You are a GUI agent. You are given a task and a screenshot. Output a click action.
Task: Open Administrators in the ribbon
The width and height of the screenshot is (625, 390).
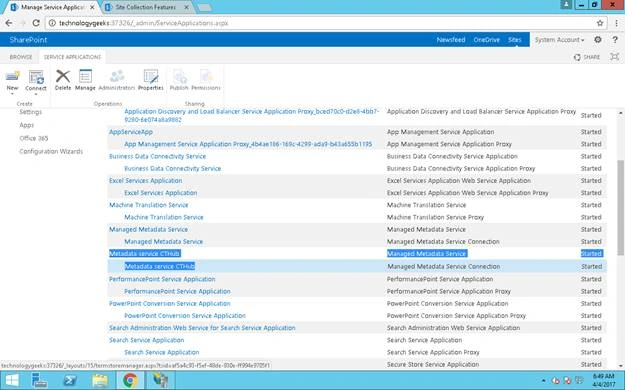pos(117,80)
